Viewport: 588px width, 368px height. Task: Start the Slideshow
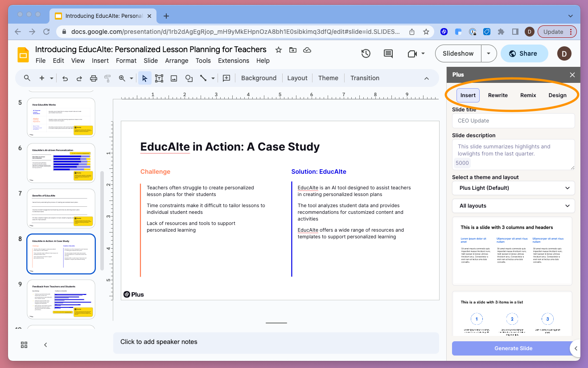[x=458, y=53]
